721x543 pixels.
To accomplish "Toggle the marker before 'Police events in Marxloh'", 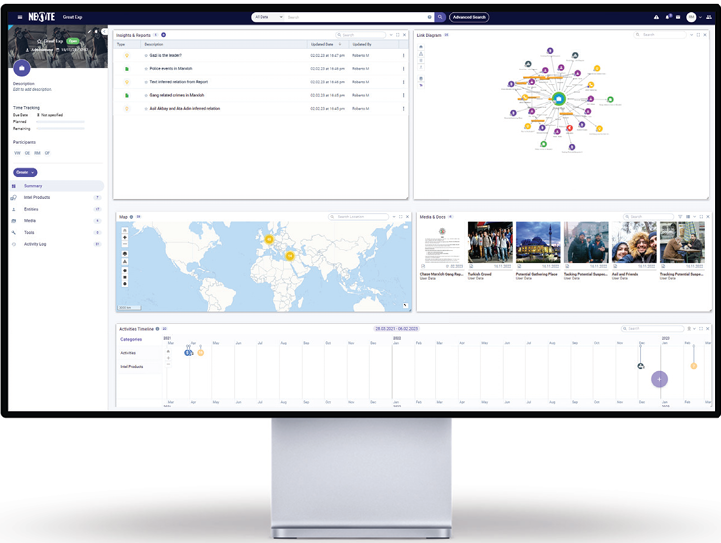I will coord(146,68).
